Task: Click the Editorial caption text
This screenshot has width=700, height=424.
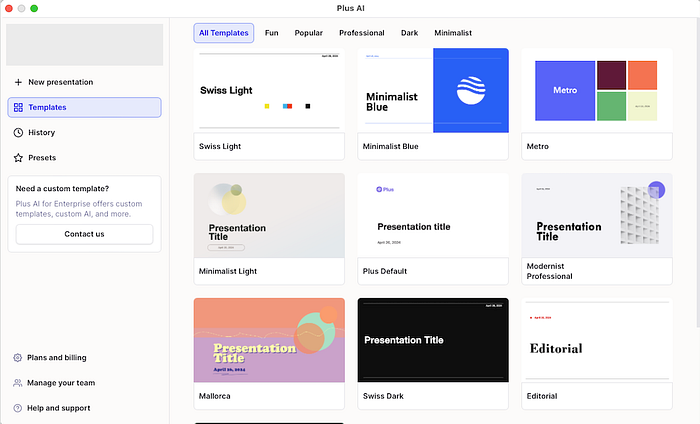Action: (542, 396)
